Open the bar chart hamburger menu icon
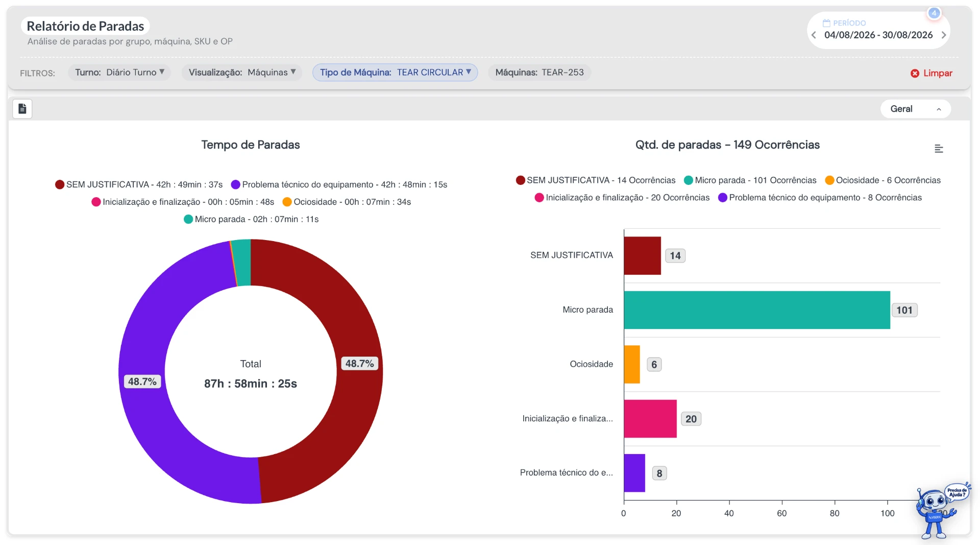Image resolution: width=980 pixels, height=545 pixels. 939,149
